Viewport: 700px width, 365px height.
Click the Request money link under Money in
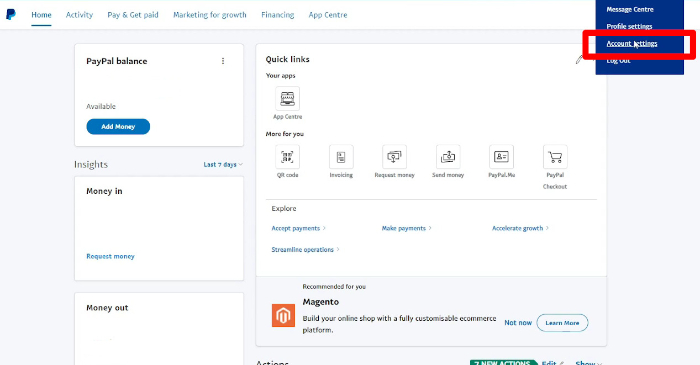pyautogui.click(x=110, y=256)
